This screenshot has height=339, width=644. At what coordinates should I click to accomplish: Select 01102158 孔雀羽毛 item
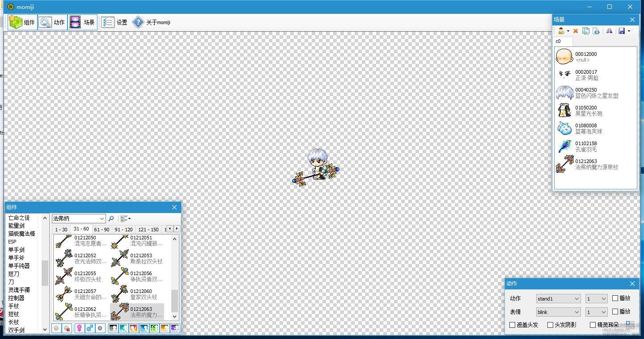click(x=595, y=146)
